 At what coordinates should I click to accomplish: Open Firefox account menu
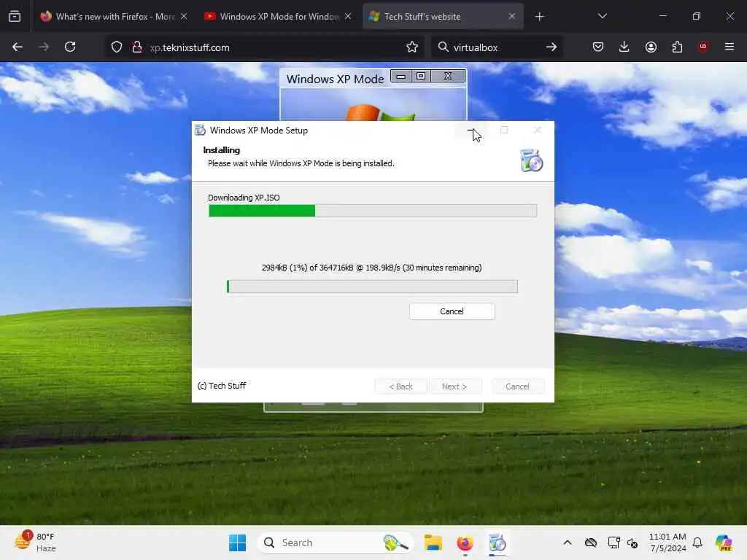(651, 47)
